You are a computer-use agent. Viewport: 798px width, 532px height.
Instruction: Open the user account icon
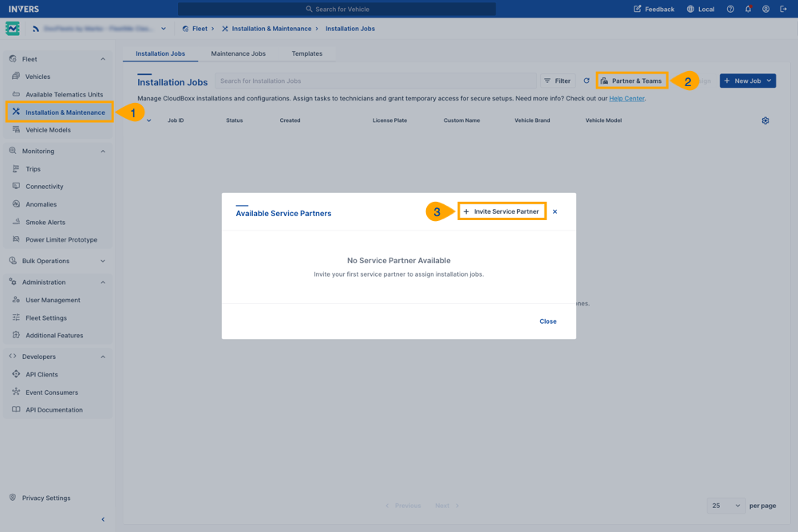point(765,10)
